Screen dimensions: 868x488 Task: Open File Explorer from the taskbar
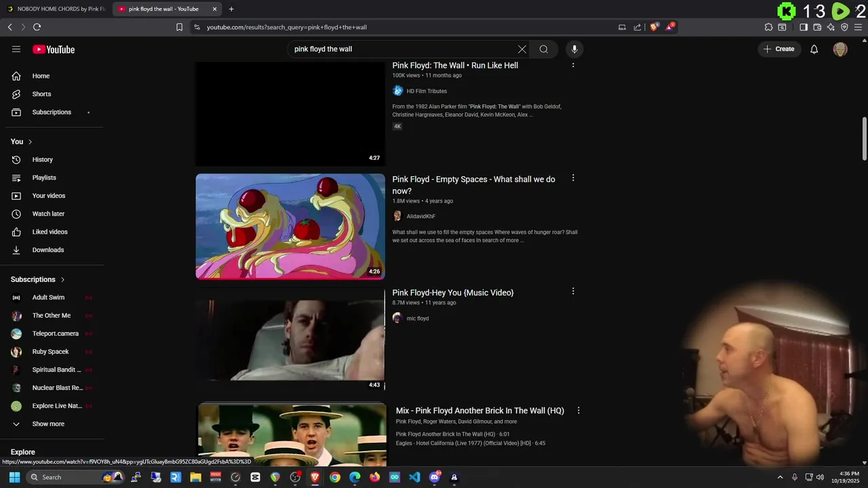(195, 477)
